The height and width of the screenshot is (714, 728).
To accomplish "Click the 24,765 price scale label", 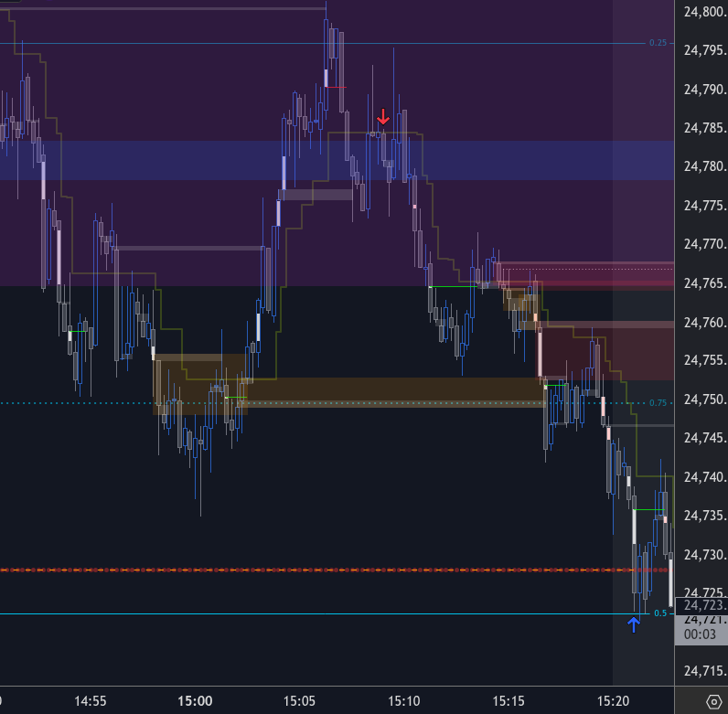I will (705, 282).
